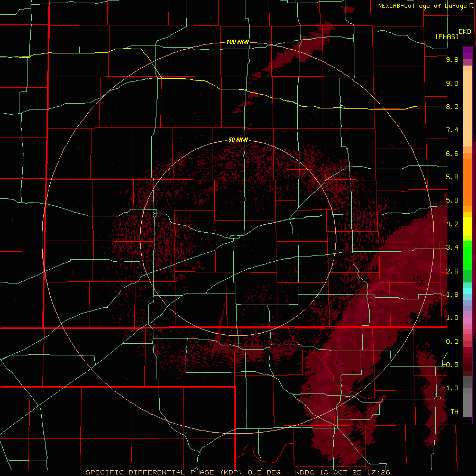Click the 3.4 legend value
Image resolution: width=476 pixels, height=476 pixels.
click(x=452, y=248)
